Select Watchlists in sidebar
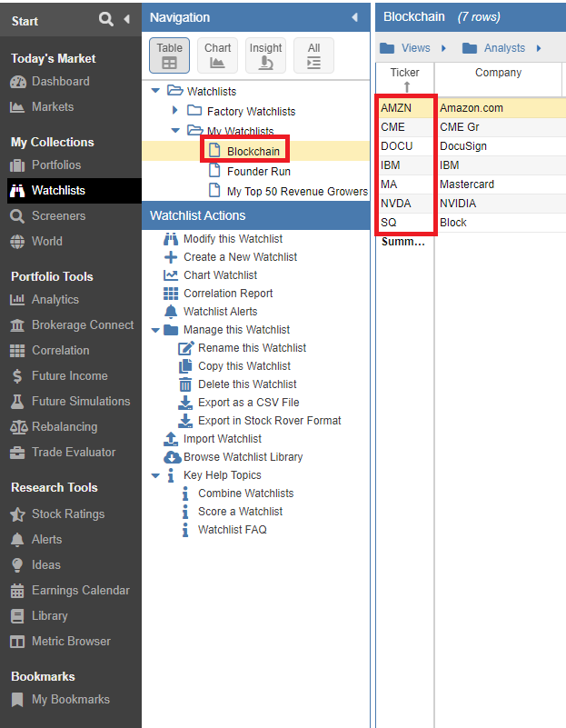 click(x=74, y=190)
